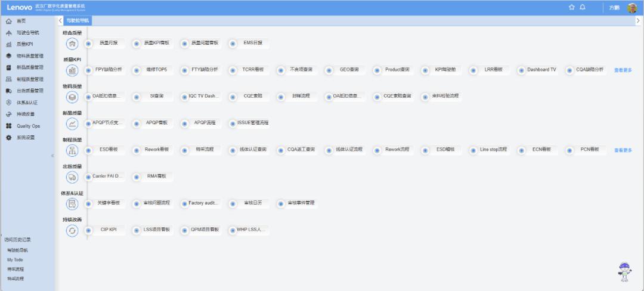Click the shield icon beside sidebar 体系&认证
Screen dimensions: 644x291
8,103
